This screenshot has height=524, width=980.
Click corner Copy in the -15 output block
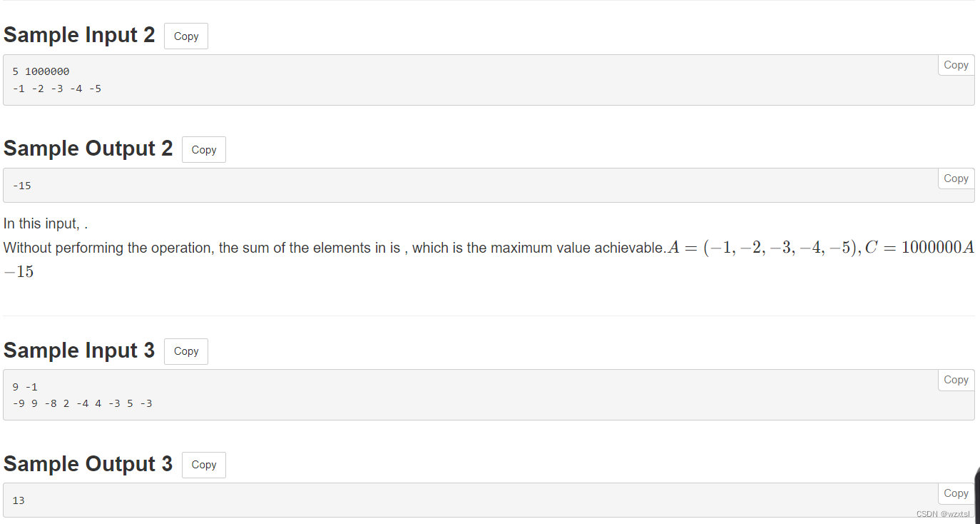click(x=956, y=178)
